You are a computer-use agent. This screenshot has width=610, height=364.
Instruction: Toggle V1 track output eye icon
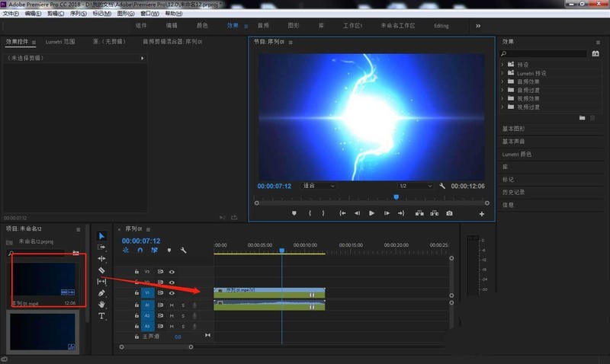172,292
